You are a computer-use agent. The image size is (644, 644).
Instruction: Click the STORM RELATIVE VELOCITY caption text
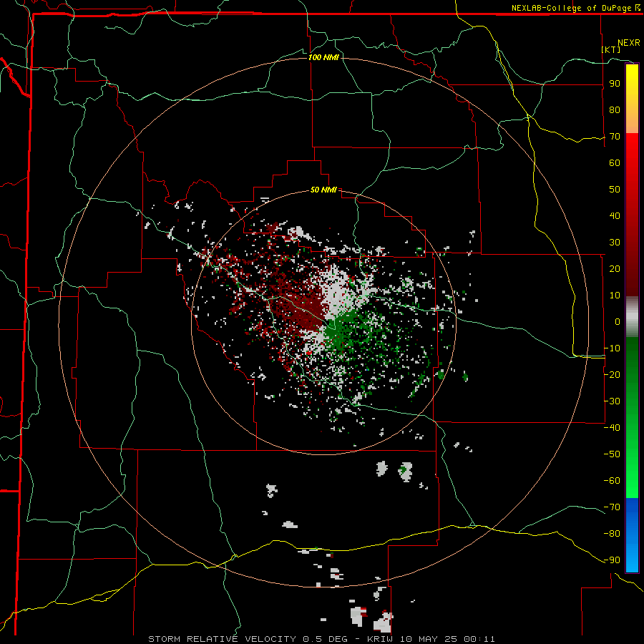click(x=222, y=639)
